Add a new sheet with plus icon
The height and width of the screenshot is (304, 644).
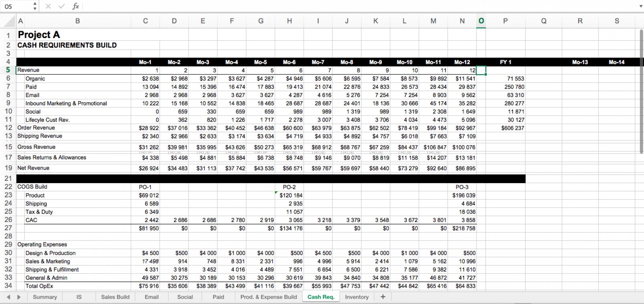(383, 297)
